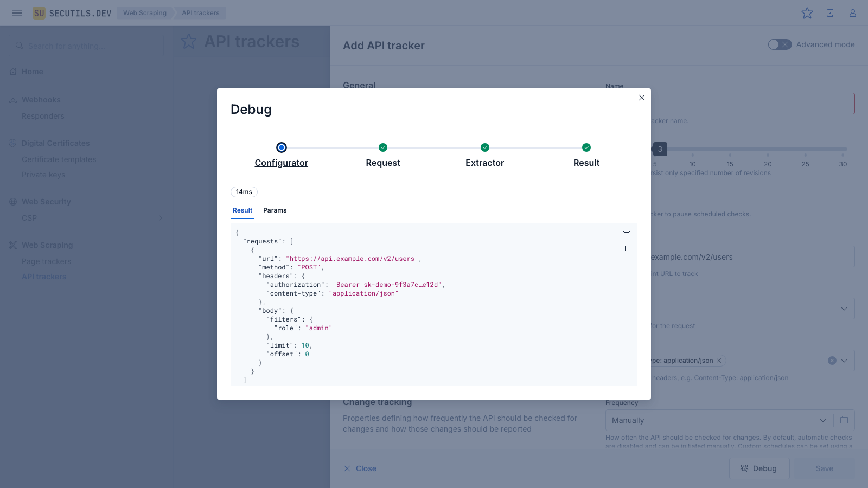Expand the CSP sidebar chevron
868x488 pixels.
[x=160, y=218]
